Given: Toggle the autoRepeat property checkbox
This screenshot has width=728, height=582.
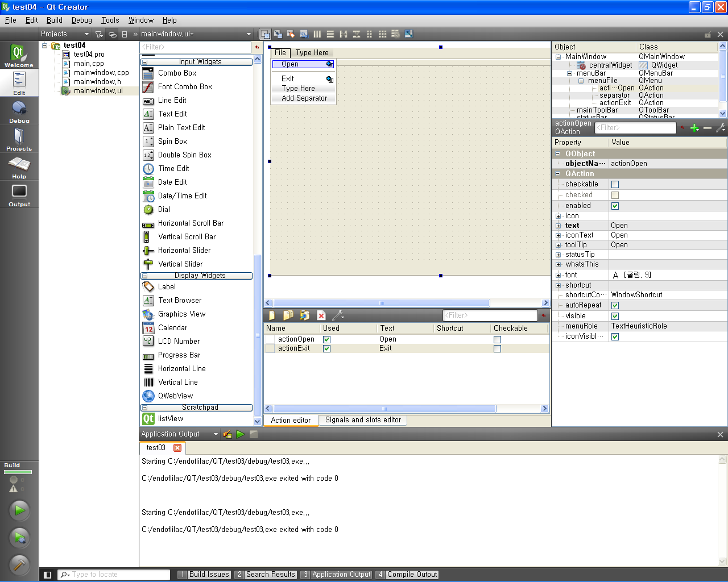Looking at the screenshot, I should pyautogui.click(x=615, y=305).
